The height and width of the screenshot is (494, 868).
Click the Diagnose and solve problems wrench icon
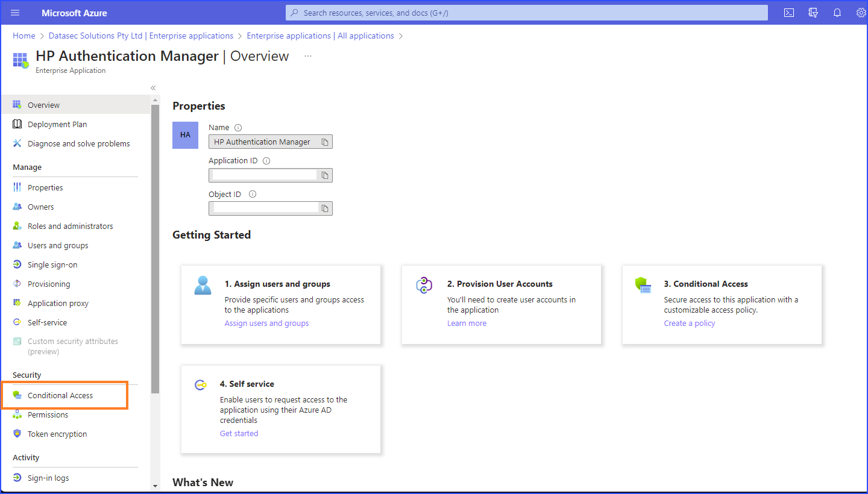tap(17, 143)
